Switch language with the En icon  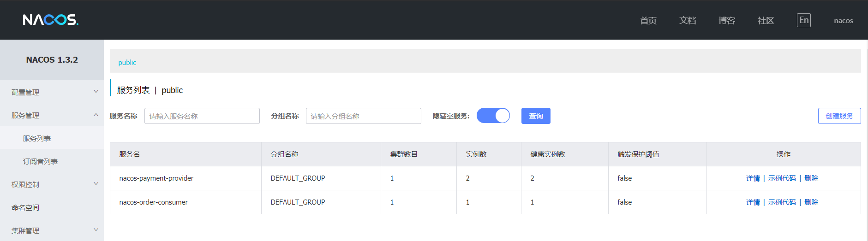pyautogui.click(x=803, y=20)
